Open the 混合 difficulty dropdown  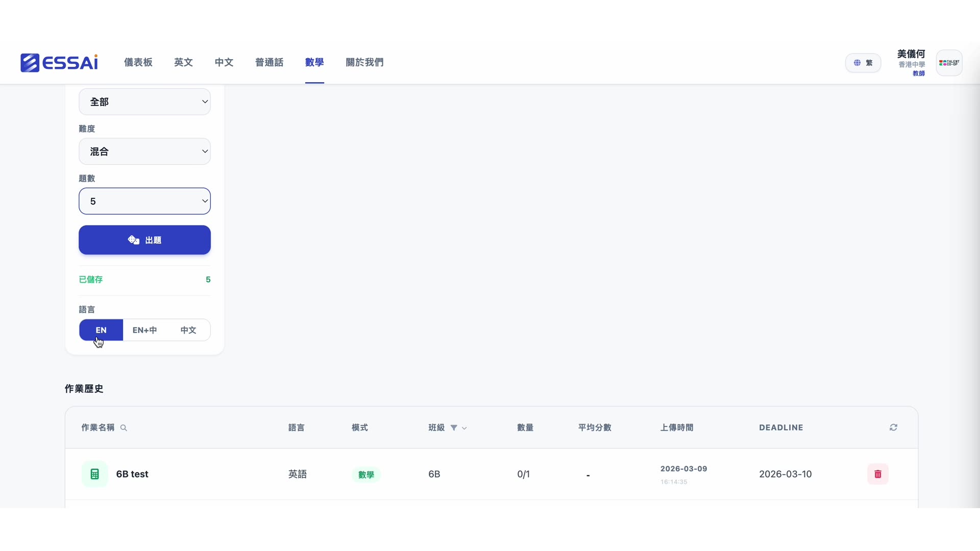pos(144,151)
